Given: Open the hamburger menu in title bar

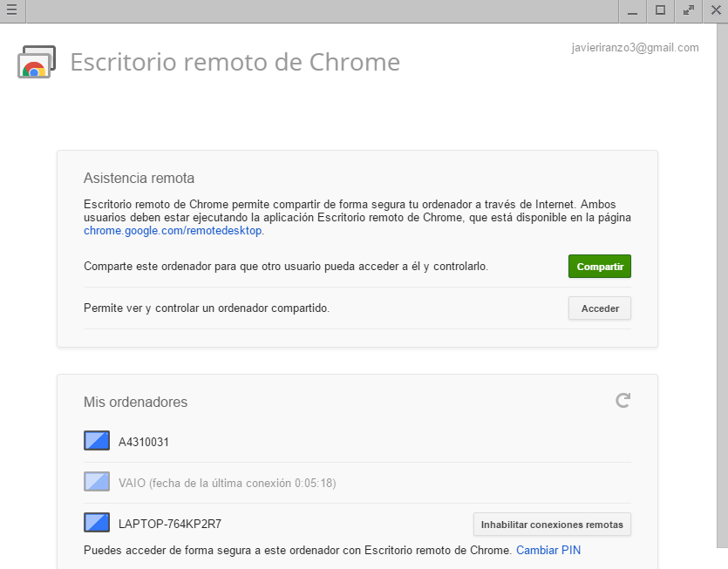Looking at the screenshot, I should [x=12, y=10].
